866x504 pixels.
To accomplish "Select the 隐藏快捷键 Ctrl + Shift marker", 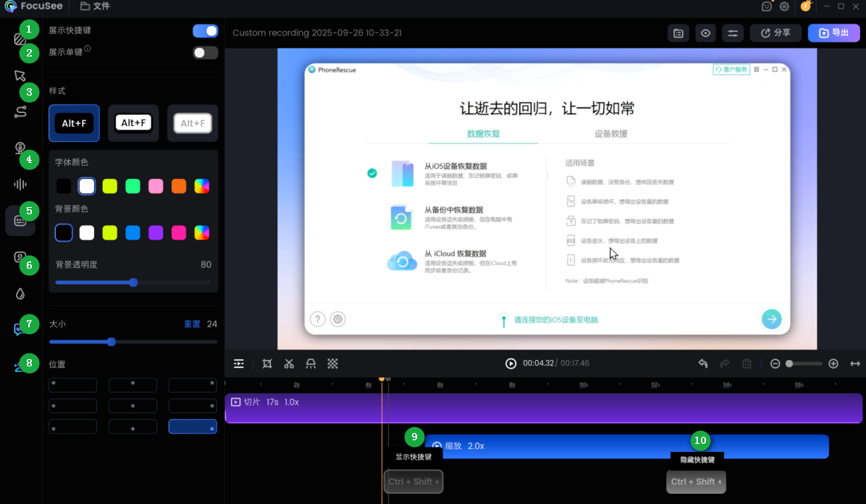I will (697, 482).
